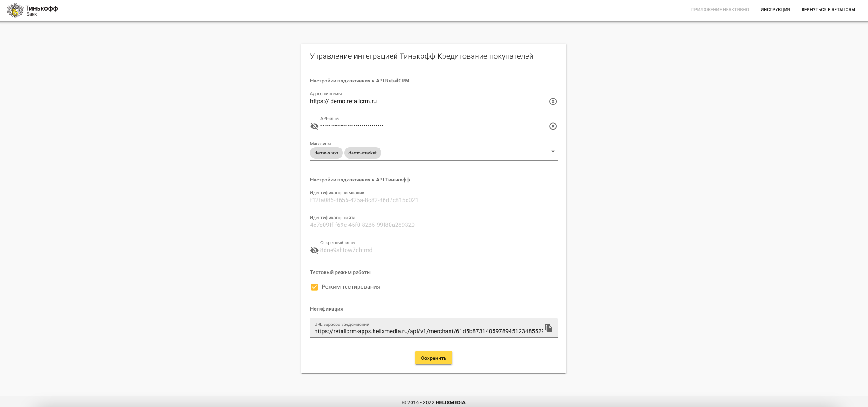Clear the API-ключ field
Viewport: 868px width, 407px height.
pos(553,126)
